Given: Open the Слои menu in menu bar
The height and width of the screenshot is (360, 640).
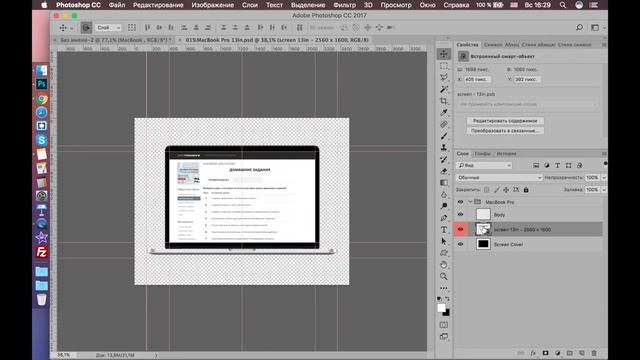Looking at the screenshot, I should 250,5.
